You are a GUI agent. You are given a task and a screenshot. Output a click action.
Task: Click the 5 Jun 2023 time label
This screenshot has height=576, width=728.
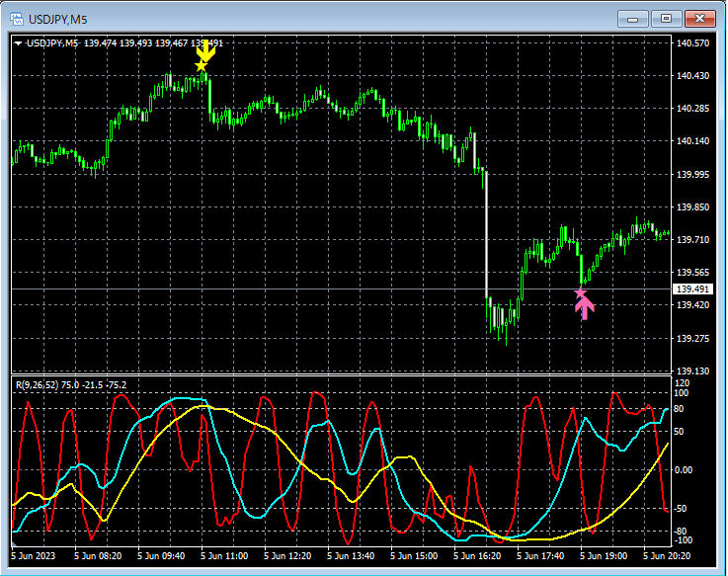tap(33, 556)
